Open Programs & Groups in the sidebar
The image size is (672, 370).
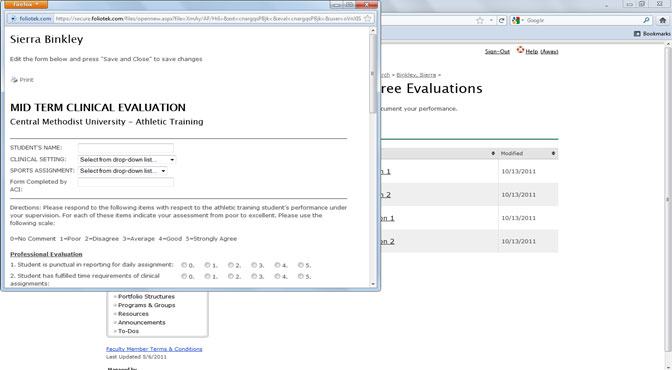(x=147, y=305)
